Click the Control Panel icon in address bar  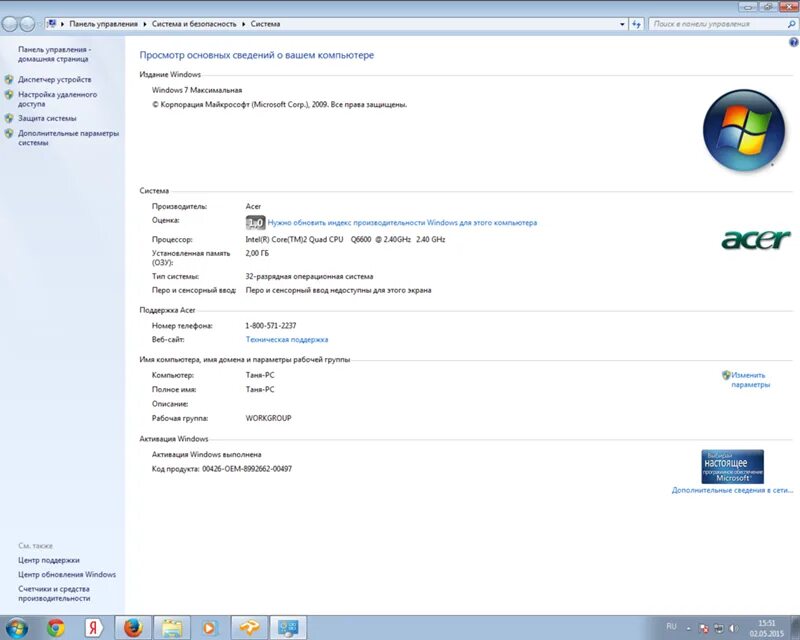(52, 24)
